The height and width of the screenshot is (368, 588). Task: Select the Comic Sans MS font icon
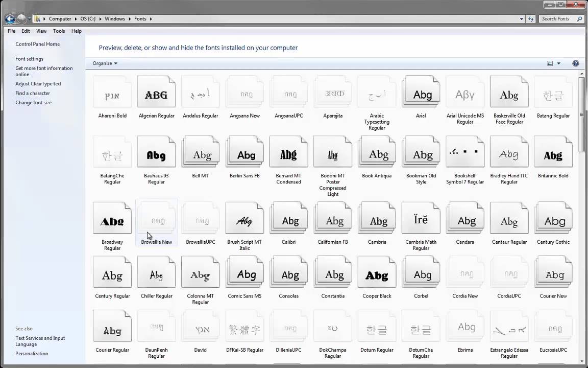[244, 272]
